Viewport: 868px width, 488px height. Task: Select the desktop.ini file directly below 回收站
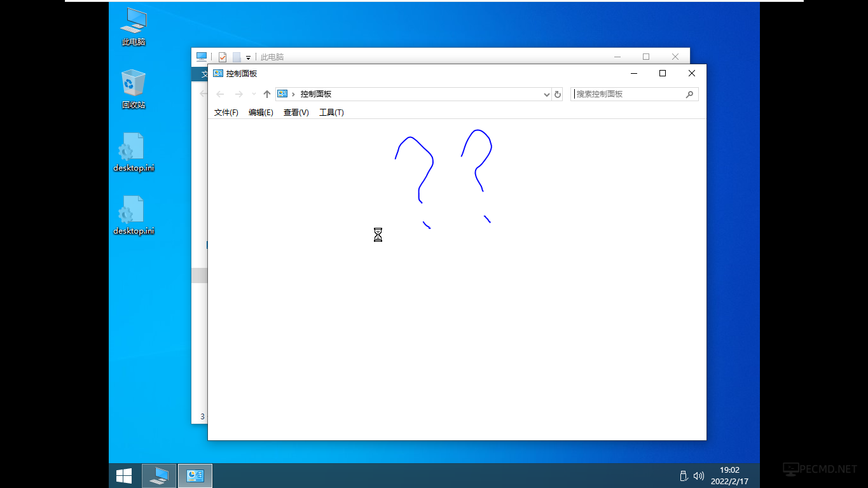[134, 152]
